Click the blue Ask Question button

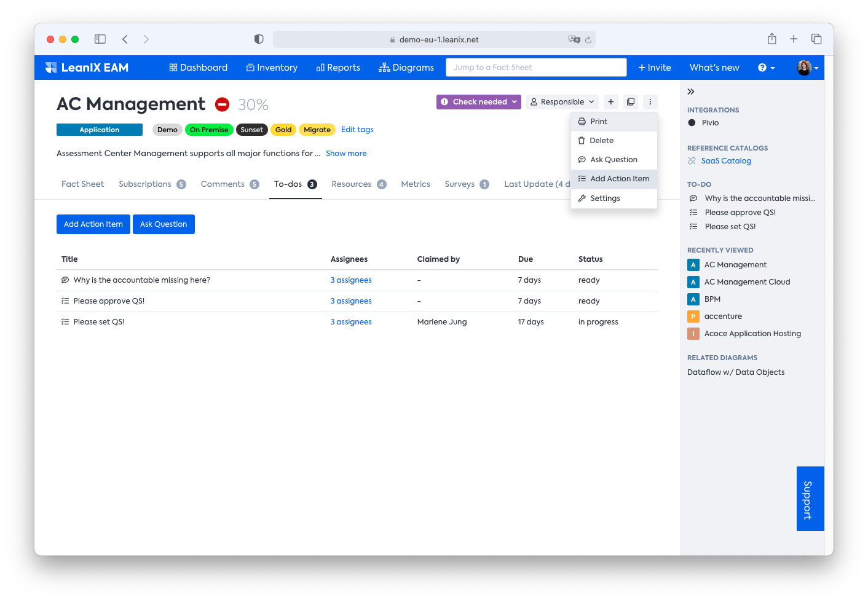pyautogui.click(x=164, y=224)
